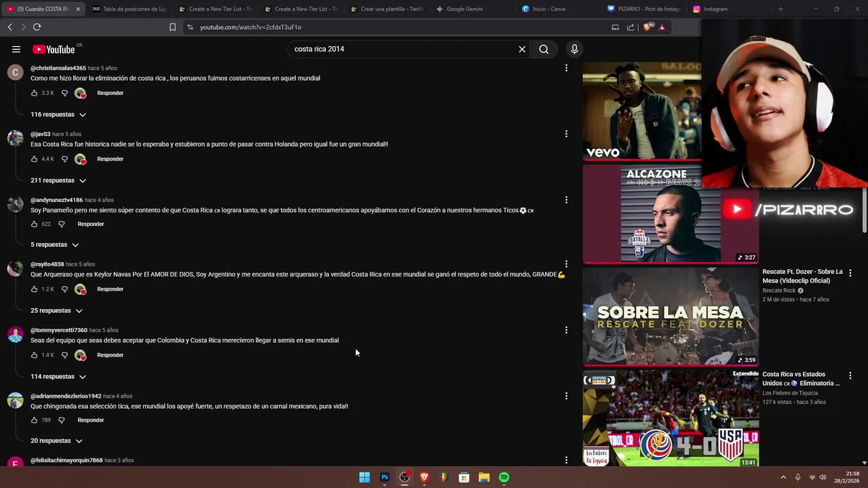Open FL Studio from the taskbar
The image size is (868, 488).
pos(444,477)
